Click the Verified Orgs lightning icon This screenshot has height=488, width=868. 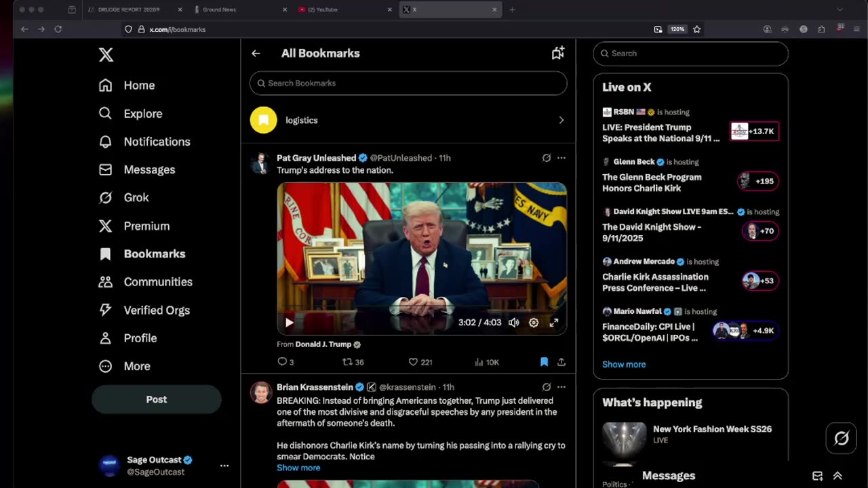(105, 310)
